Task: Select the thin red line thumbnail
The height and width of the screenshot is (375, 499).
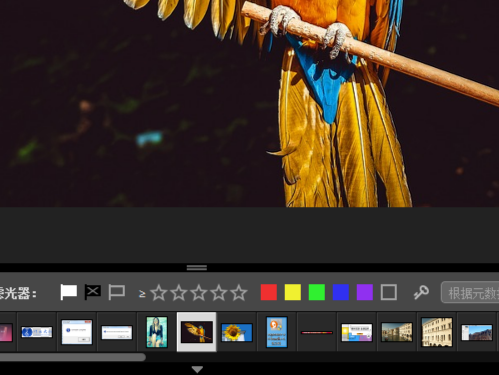Action: (317, 332)
